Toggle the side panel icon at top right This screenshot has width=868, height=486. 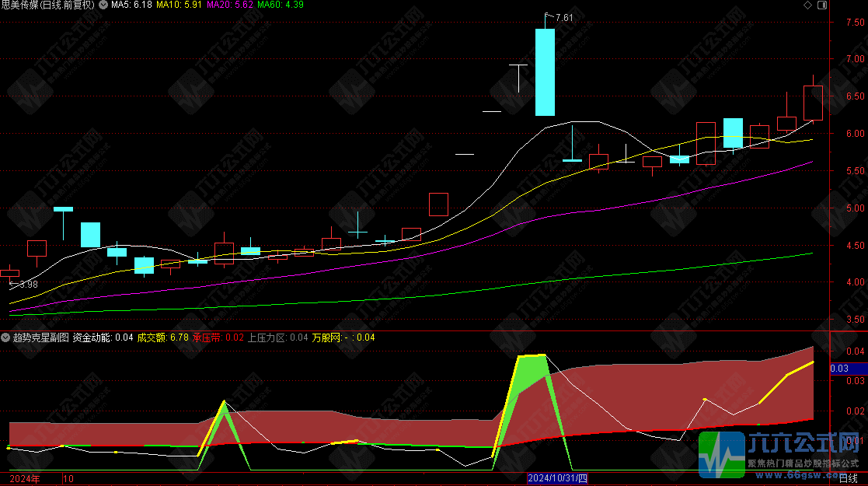click(x=822, y=5)
